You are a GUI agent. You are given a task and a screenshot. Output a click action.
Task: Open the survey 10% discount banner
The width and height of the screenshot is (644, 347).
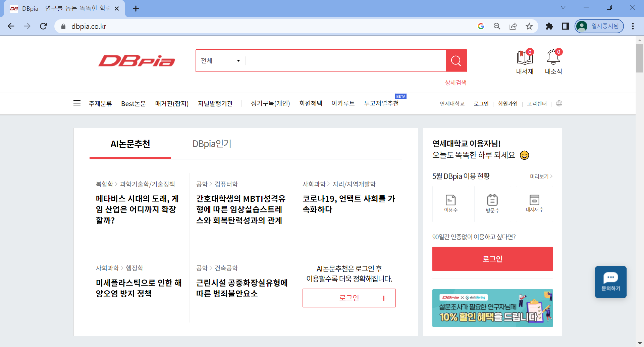point(492,308)
